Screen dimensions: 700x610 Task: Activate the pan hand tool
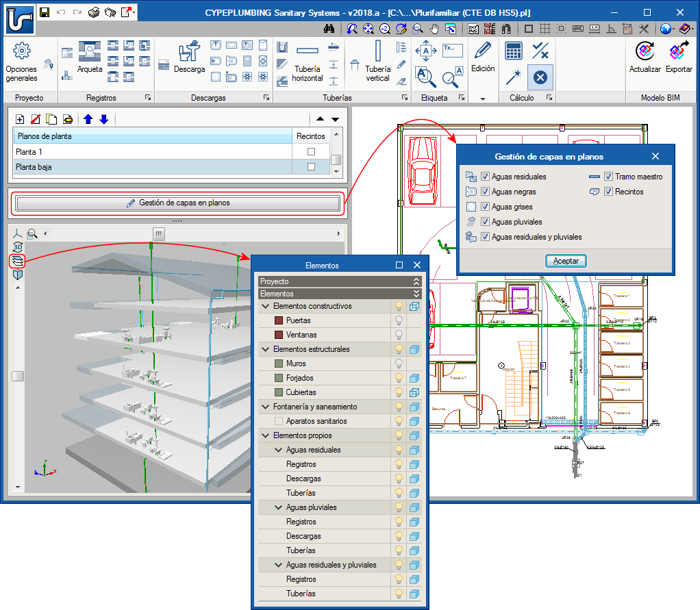pyautogui.click(x=434, y=29)
